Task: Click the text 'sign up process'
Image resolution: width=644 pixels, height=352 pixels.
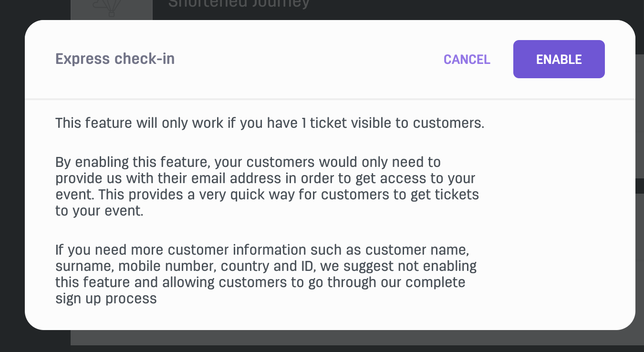Action: [106, 299]
